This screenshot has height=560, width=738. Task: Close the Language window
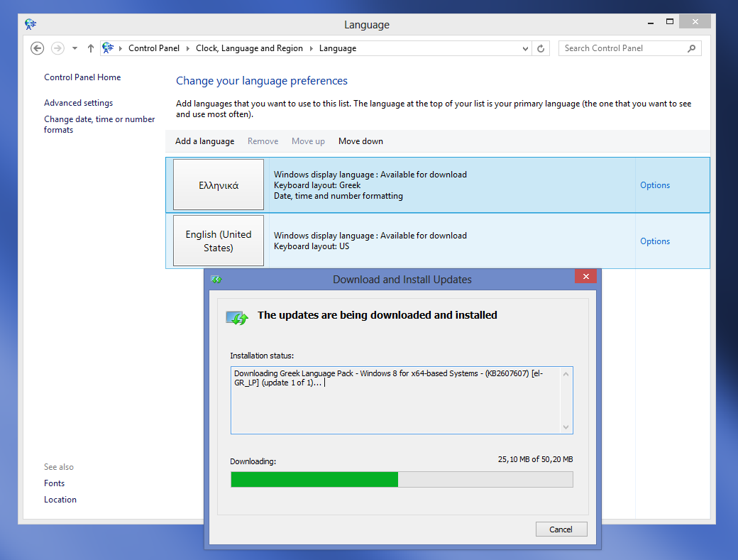coord(695,21)
